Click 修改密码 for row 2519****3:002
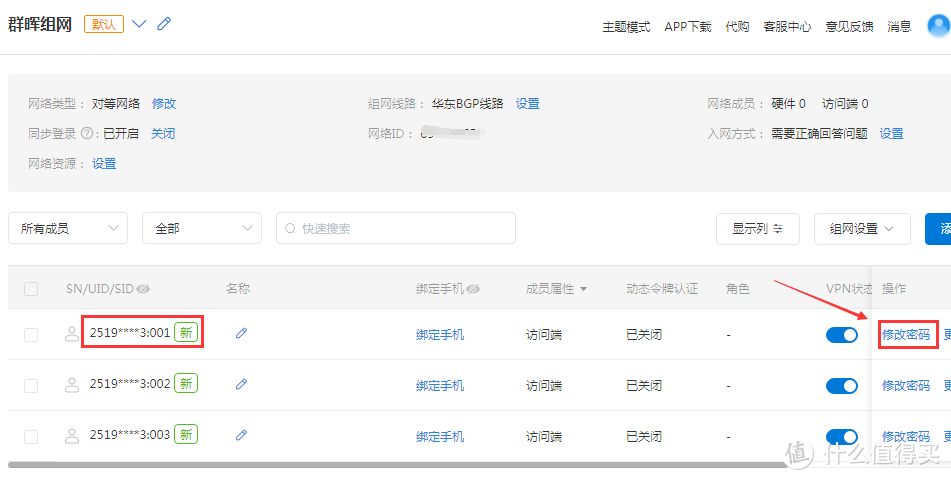Screen dimensions: 951x480 906,386
